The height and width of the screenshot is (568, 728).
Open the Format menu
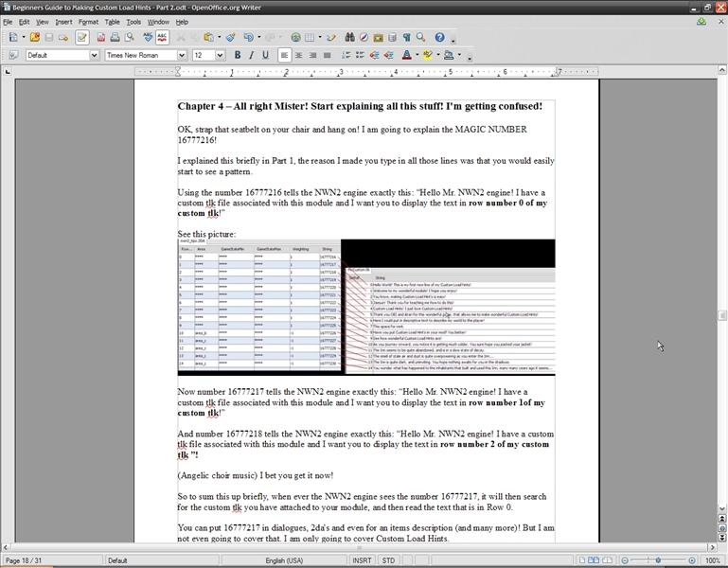(x=88, y=22)
